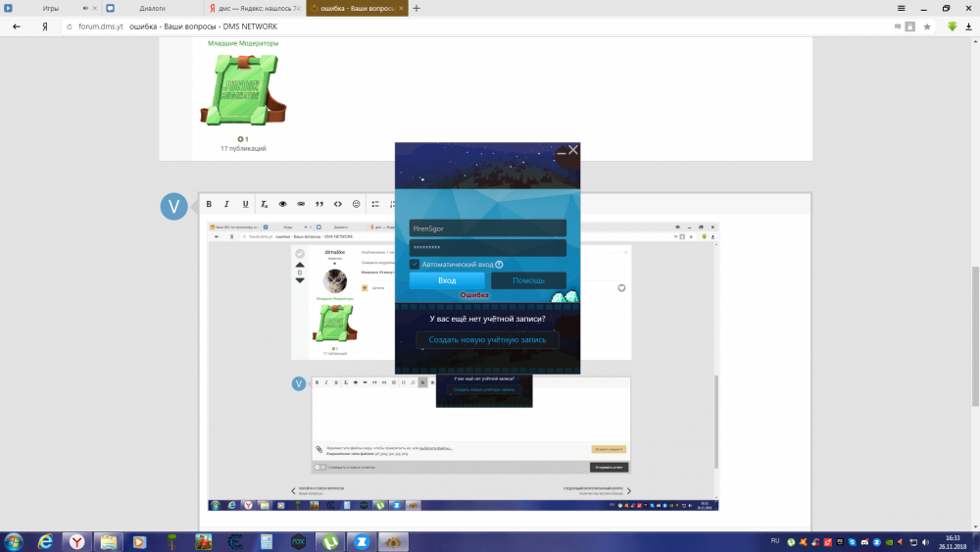980x552 pixels.
Task: Toggle italic formatting in the reply editor
Action: pyautogui.click(x=227, y=204)
